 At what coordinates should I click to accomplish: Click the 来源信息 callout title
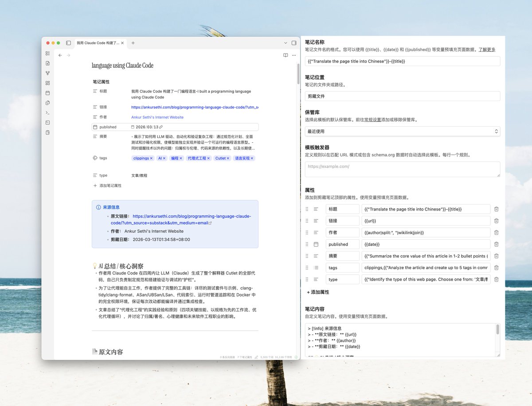coord(111,207)
